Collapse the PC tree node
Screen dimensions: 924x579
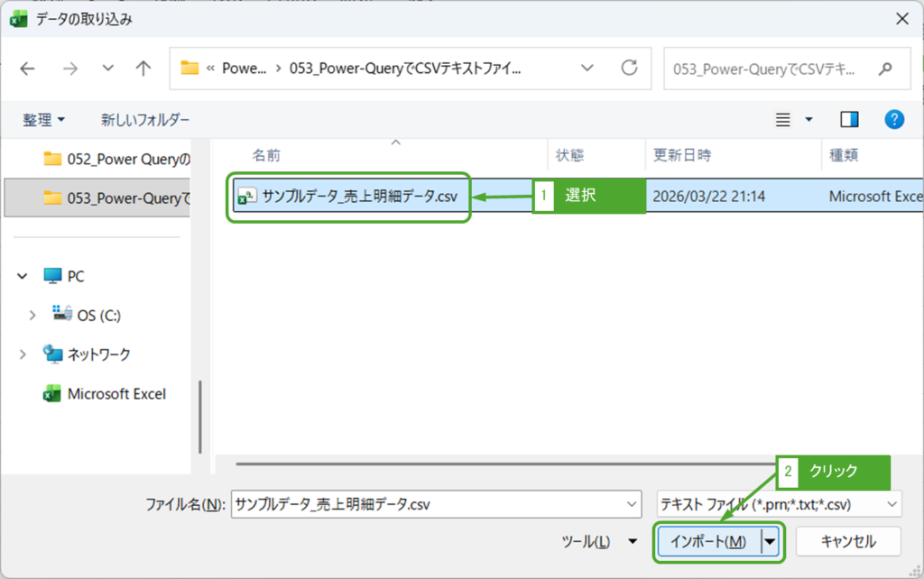coord(23,276)
